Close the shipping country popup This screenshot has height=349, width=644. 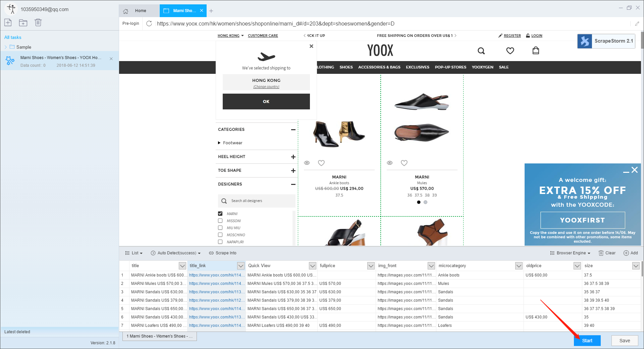pyautogui.click(x=311, y=46)
